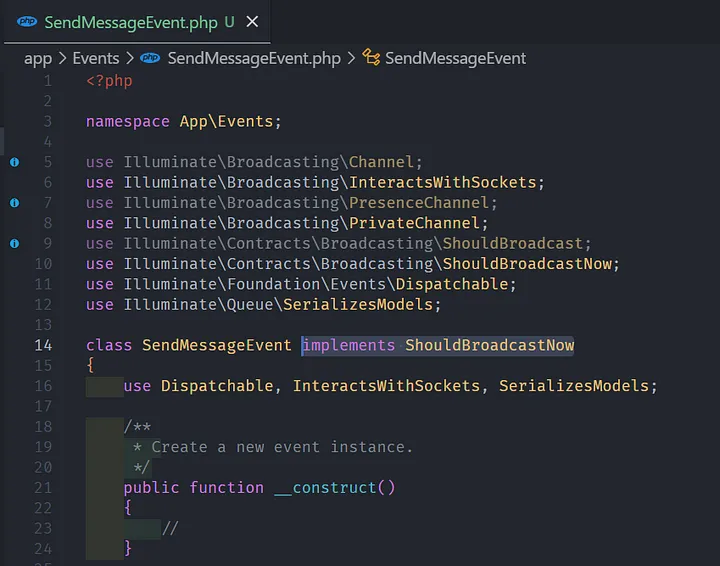Image resolution: width=720 pixels, height=566 pixels.
Task: Click the chevron after 'app' in breadcrumb
Action: tap(62, 58)
